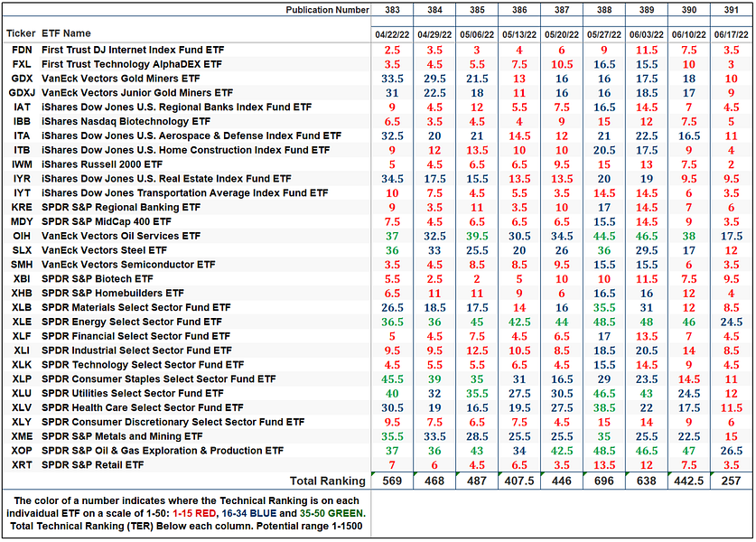This screenshot has width=756, height=542.
Task: Select the 06/17/22 date header
Action: (x=731, y=34)
